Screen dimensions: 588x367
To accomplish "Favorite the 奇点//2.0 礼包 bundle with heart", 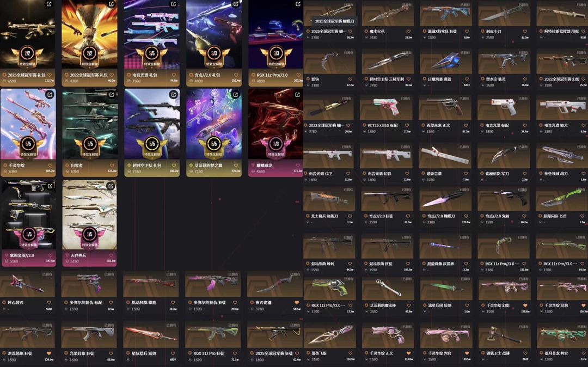I will tap(236, 75).
